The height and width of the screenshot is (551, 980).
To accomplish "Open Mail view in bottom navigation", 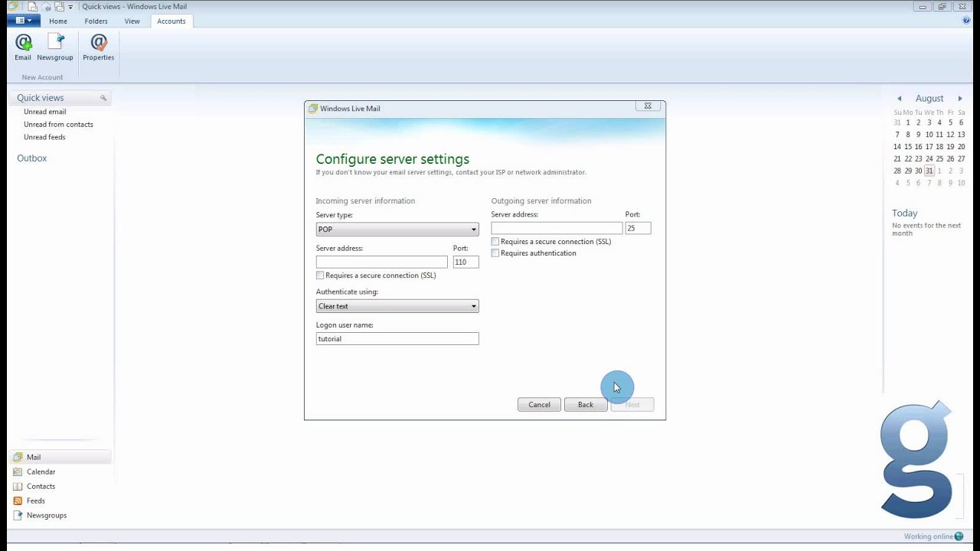I will (60, 457).
